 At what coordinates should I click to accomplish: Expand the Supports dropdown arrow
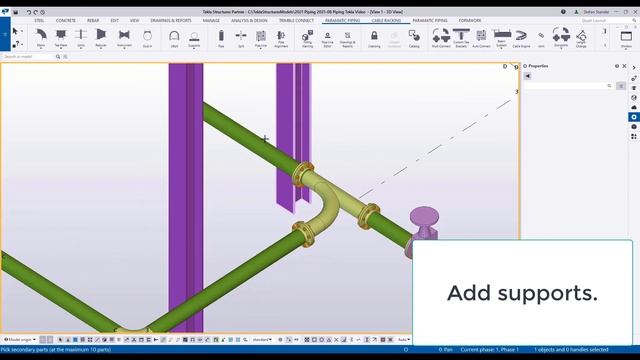point(194,49)
